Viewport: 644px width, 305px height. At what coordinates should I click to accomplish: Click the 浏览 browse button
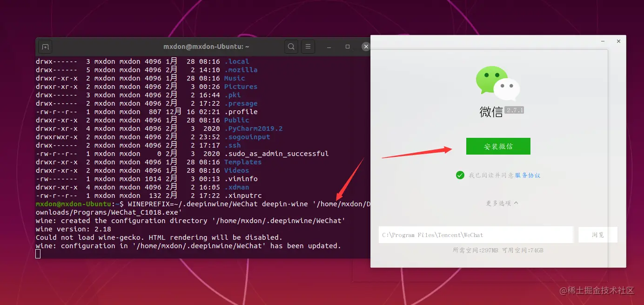tap(598, 235)
